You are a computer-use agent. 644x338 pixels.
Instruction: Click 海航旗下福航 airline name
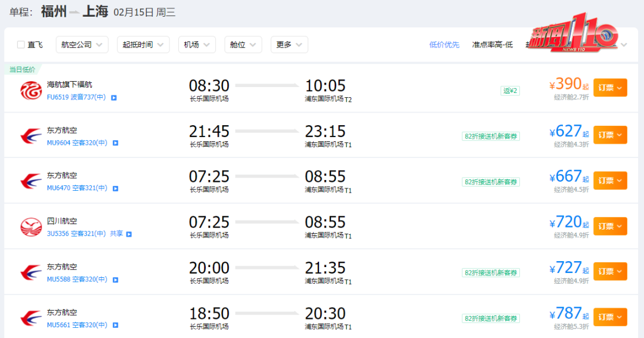click(69, 85)
